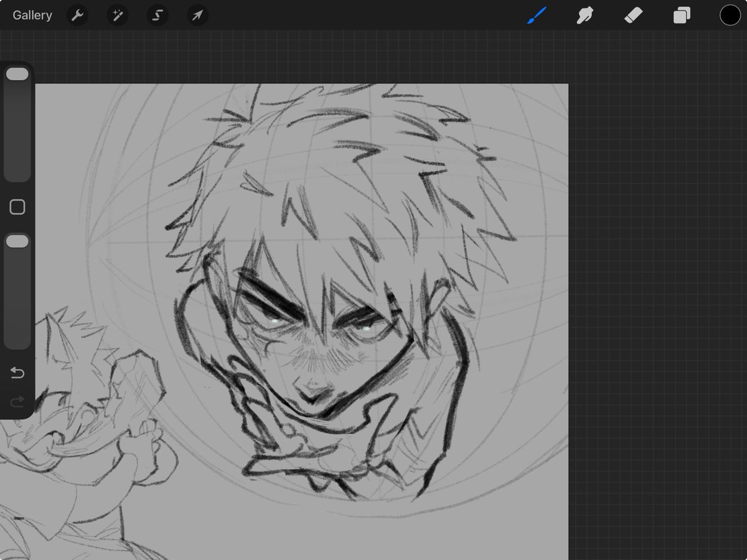Select the Eraser tool
Image resolution: width=747 pixels, height=560 pixels.
633,15
